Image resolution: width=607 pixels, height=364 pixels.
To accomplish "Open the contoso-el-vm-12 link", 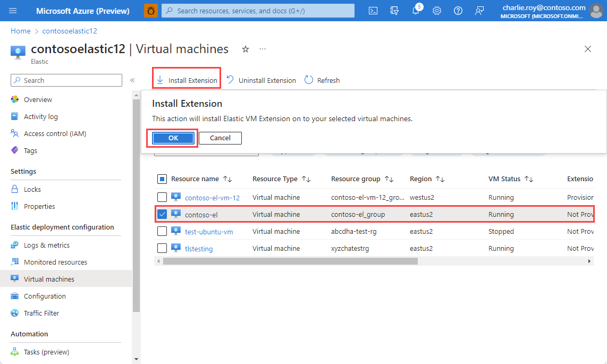I will [x=212, y=198].
